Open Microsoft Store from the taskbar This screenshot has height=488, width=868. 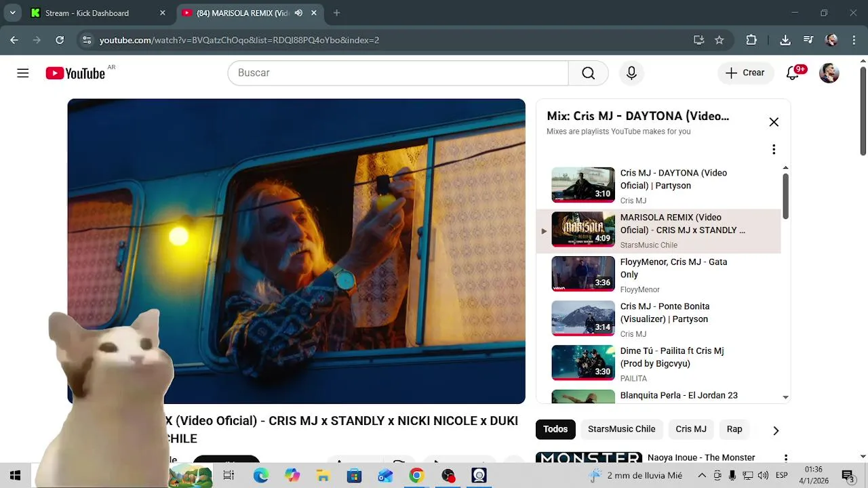tap(355, 475)
